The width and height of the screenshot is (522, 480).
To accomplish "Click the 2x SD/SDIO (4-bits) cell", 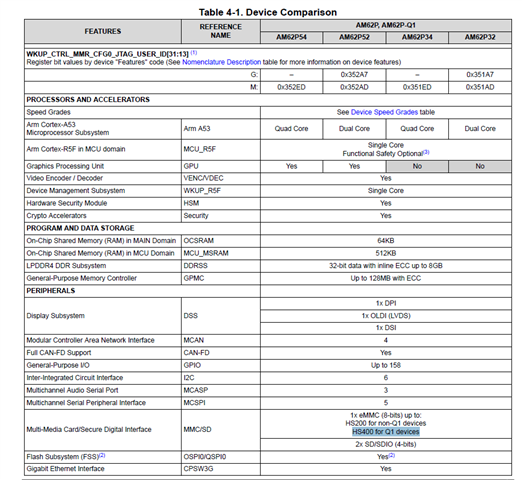I will click(386, 444).
